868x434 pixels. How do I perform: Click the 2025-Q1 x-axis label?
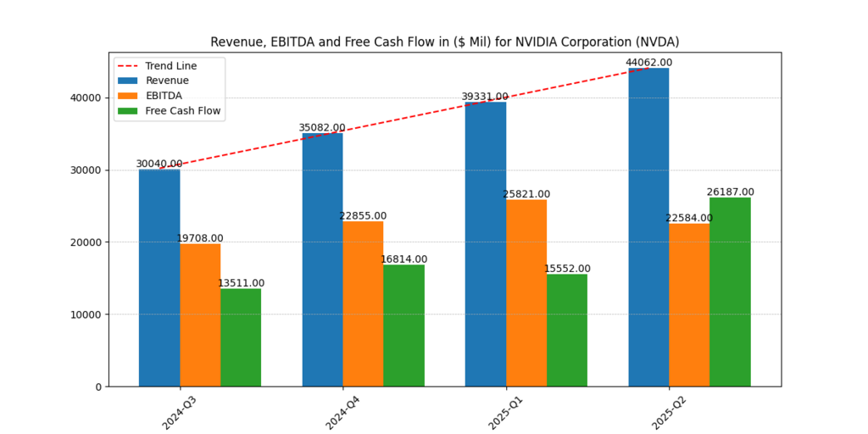click(x=506, y=410)
